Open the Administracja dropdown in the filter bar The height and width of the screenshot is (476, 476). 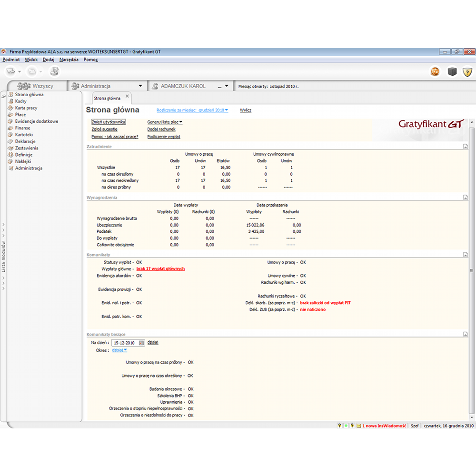pyautogui.click(x=140, y=86)
